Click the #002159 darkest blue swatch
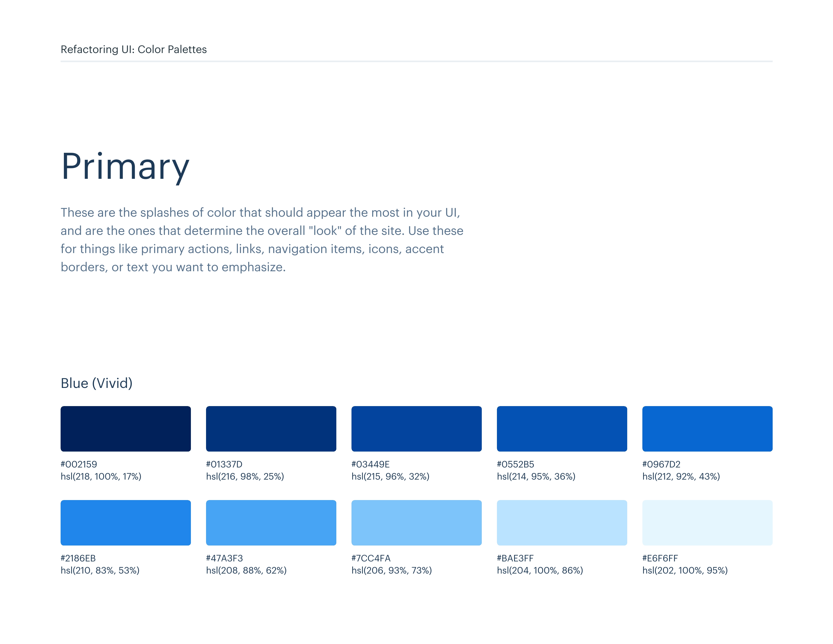 point(125,428)
